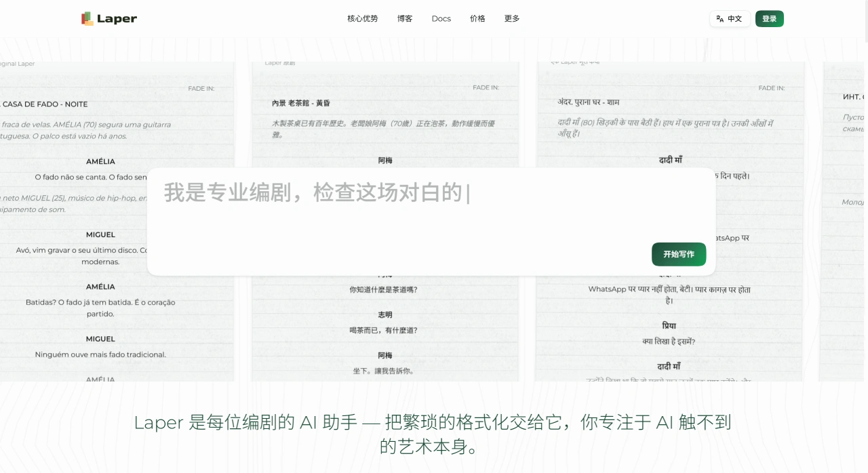Click the tagline 'Laper 是每位编剧的 AI 助手'
This screenshot has width=868, height=473.
(245, 423)
